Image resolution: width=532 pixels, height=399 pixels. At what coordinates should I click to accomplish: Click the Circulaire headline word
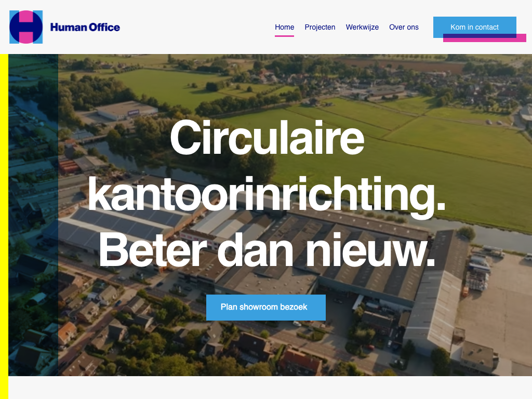click(267, 137)
